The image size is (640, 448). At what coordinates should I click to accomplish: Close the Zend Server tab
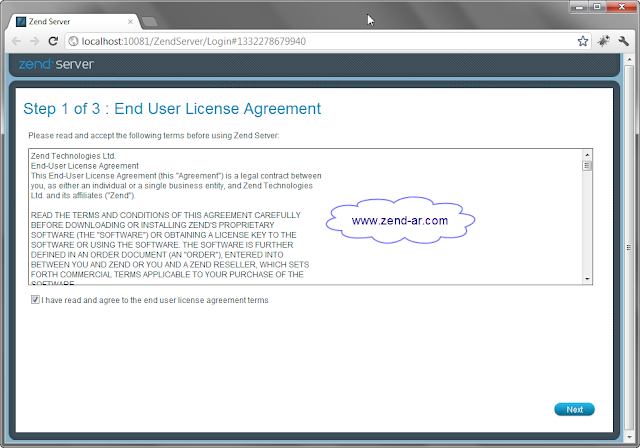click(130, 22)
